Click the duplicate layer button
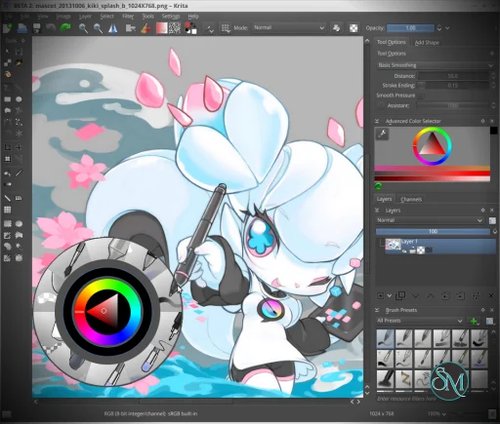This screenshot has width=500, height=424. tap(400, 296)
